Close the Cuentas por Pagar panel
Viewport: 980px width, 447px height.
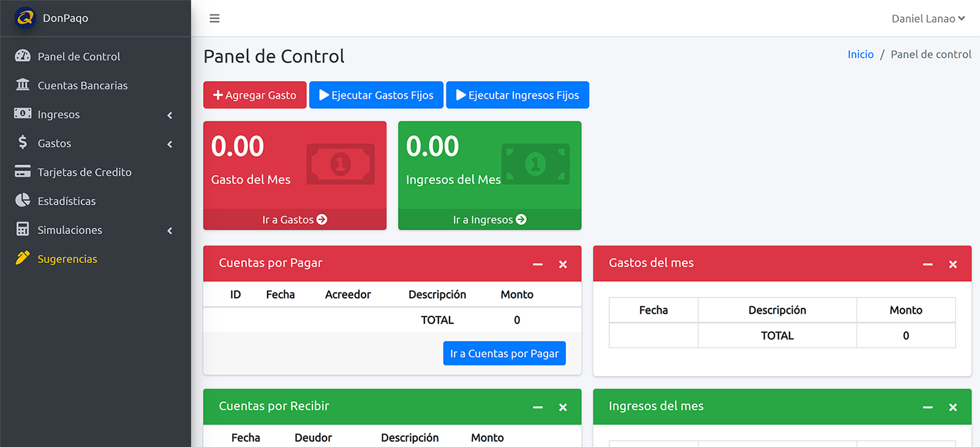[563, 265]
